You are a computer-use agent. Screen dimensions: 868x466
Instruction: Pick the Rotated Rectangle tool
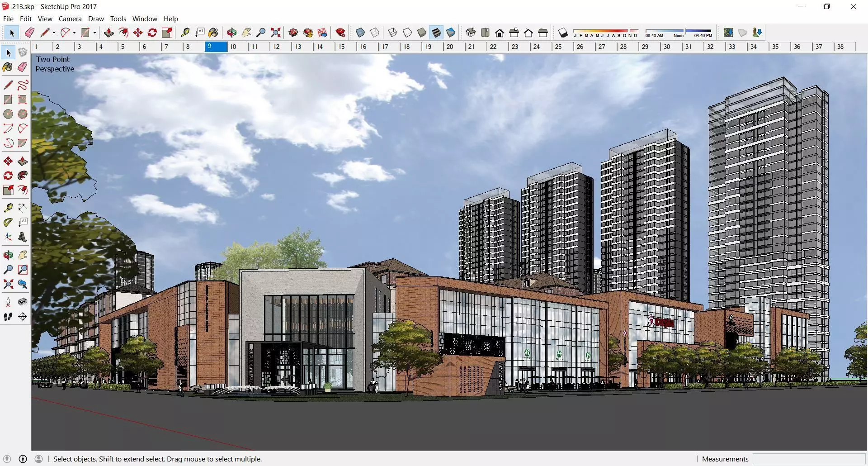(23, 100)
